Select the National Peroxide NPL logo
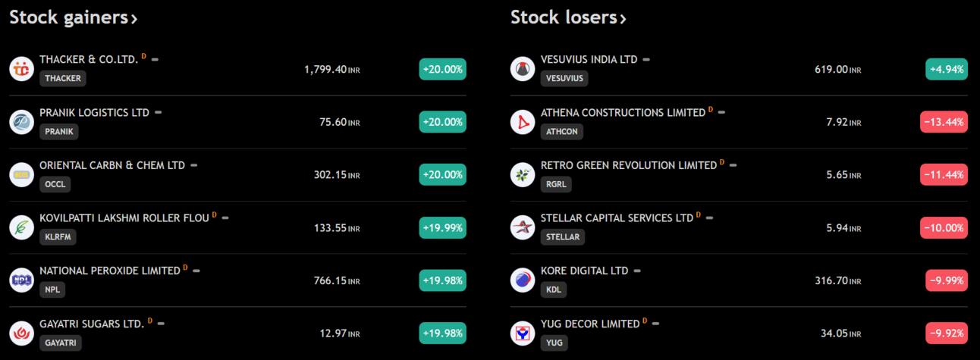This screenshot has height=360, width=980. click(x=21, y=280)
